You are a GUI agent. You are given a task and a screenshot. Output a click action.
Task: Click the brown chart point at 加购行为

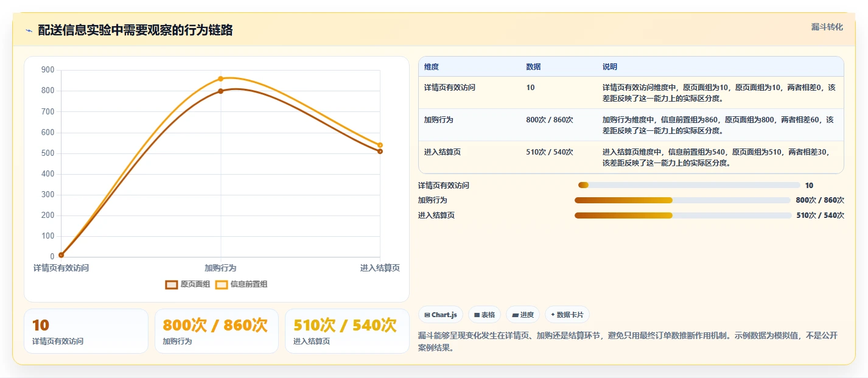click(220, 91)
